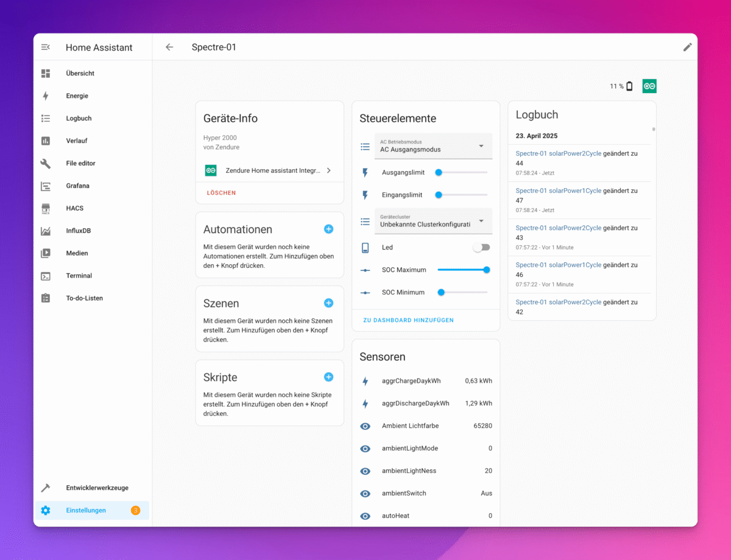Click the Ambient Lichtfarbe value 65280

(x=482, y=426)
